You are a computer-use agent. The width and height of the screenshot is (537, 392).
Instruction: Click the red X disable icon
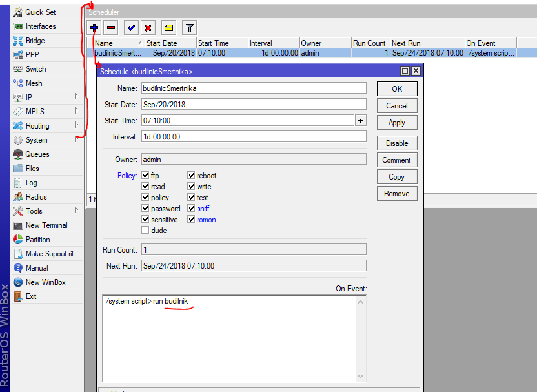pyautogui.click(x=148, y=27)
